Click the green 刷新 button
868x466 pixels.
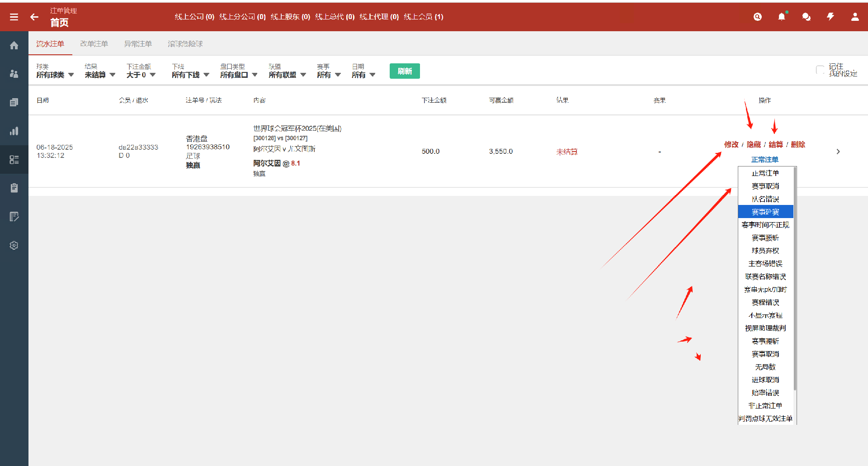[x=405, y=71]
